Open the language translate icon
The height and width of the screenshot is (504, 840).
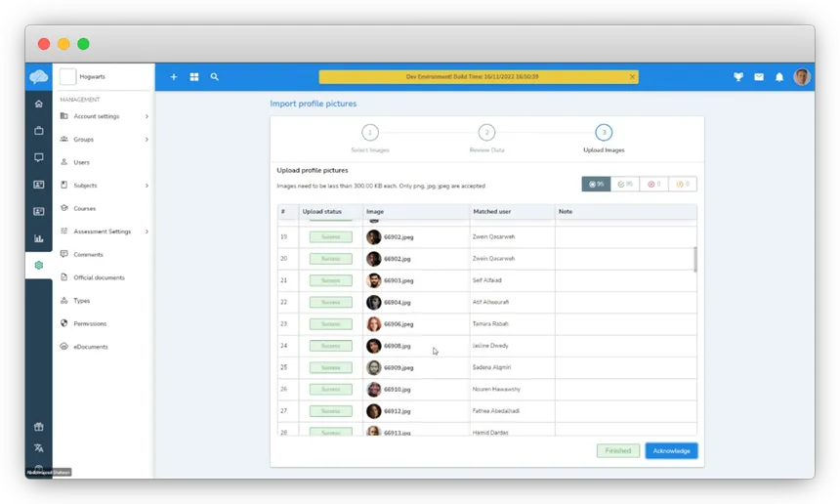coord(38,448)
